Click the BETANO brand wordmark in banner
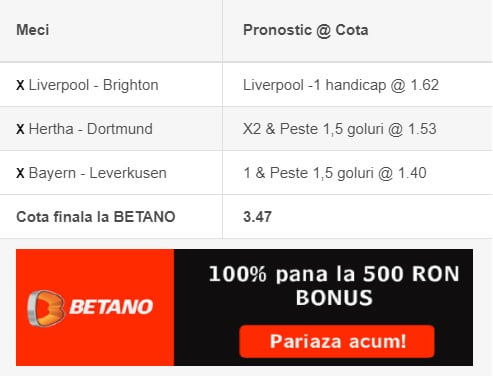The image size is (493, 376). tap(111, 307)
